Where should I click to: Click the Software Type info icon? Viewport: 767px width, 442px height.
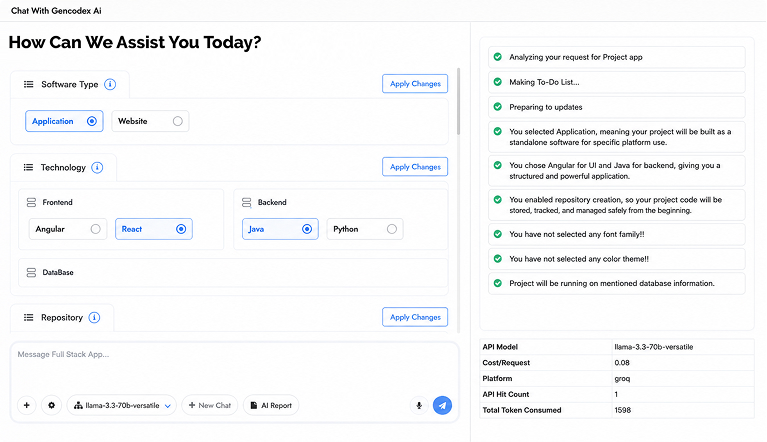click(x=110, y=84)
